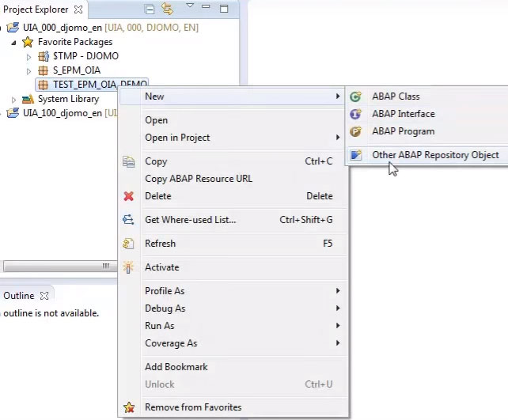Image resolution: width=508 pixels, height=420 pixels.
Task: Expand the $TMP - DJOMO package
Action: coord(29,57)
